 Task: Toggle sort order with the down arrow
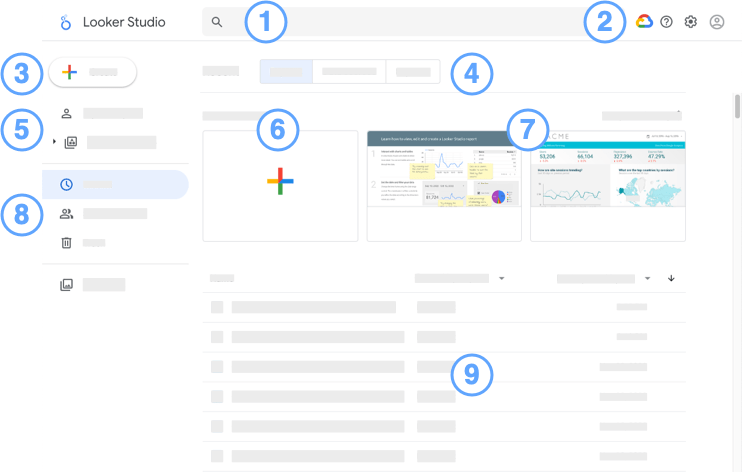pos(671,278)
